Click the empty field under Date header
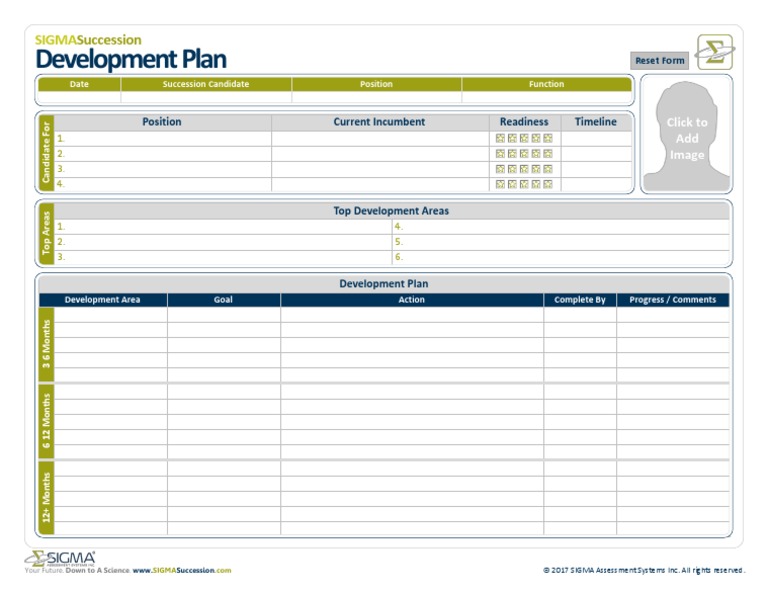768x594 pixels. click(x=79, y=97)
